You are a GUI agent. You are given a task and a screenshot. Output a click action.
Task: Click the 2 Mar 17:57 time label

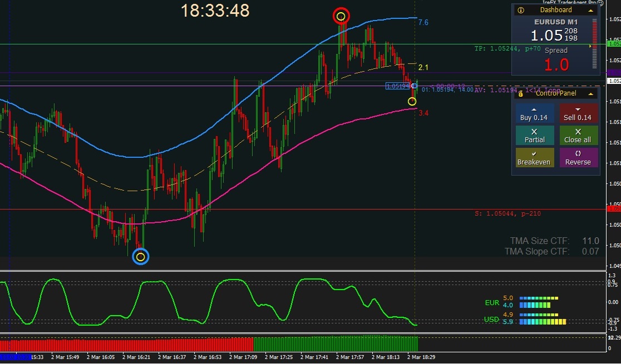tap(350, 357)
